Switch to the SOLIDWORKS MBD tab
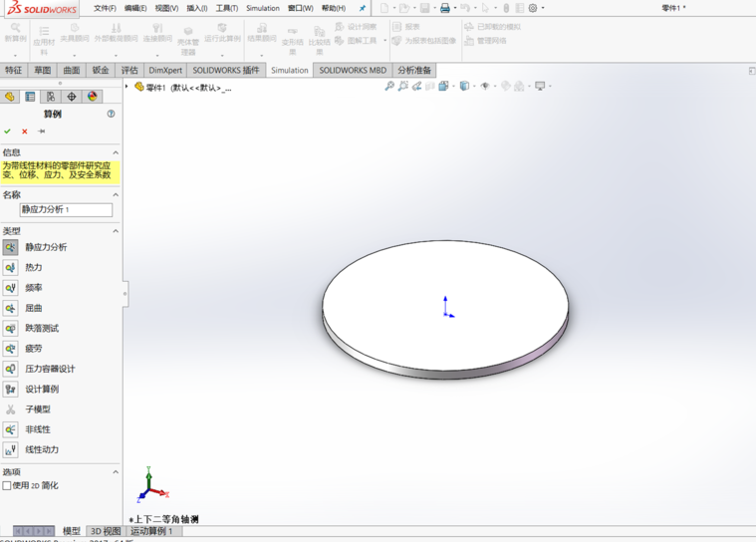This screenshot has width=756, height=542. click(x=353, y=71)
